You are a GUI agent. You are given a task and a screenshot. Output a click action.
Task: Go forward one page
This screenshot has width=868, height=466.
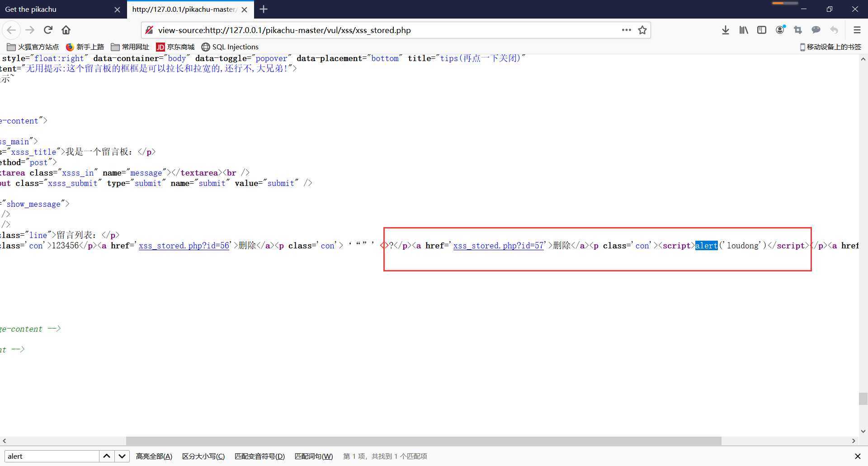pos(30,30)
